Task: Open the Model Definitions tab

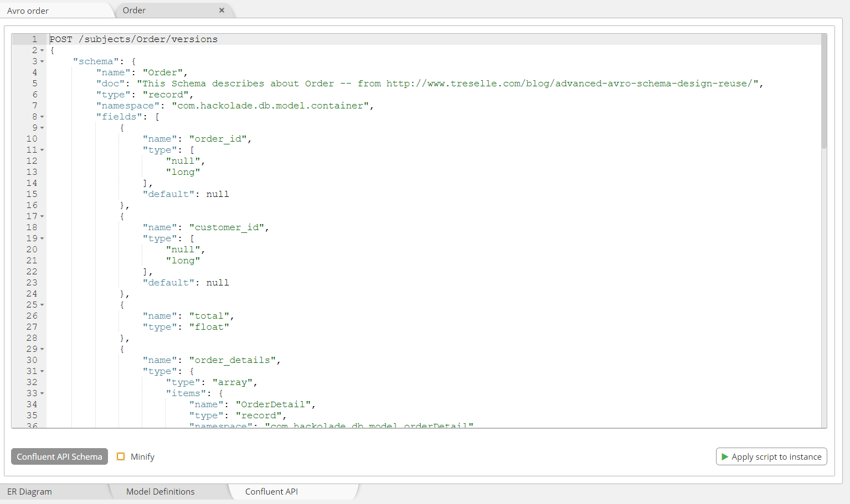Action: pyautogui.click(x=161, y=491)
